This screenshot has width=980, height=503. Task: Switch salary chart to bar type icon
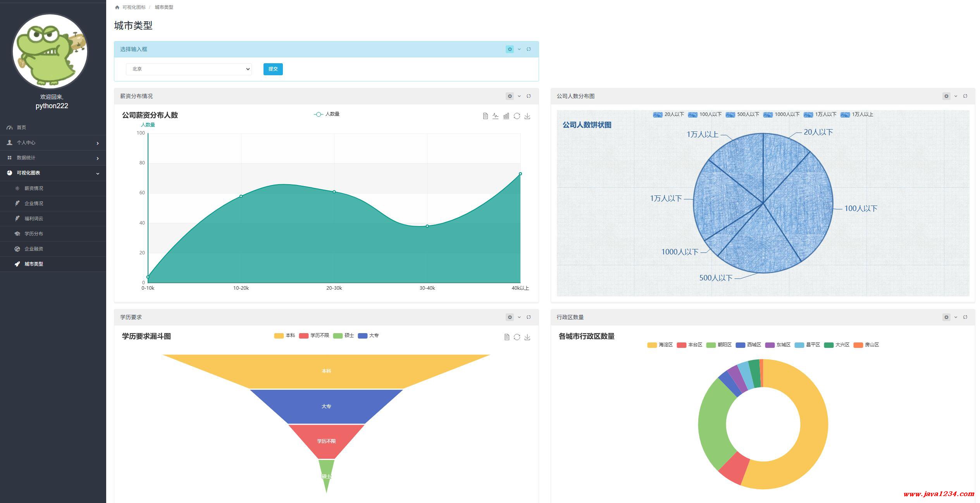coord(506,116)
